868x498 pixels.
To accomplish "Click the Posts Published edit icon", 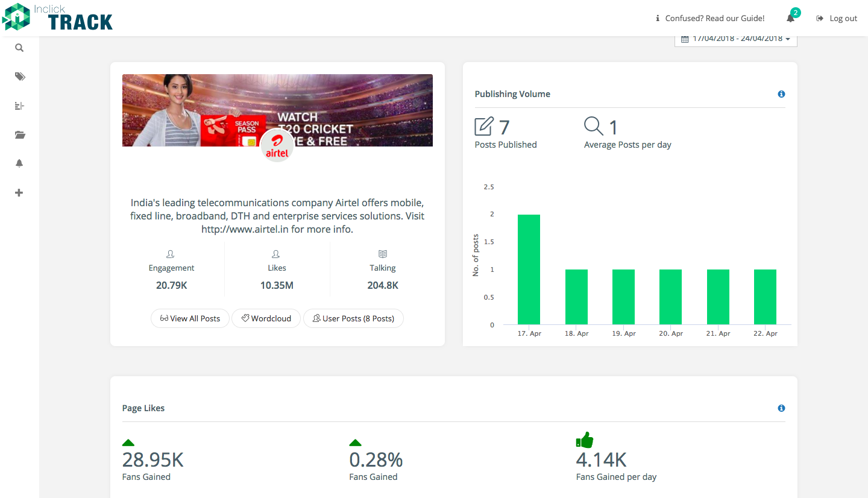I will point(484,126).
